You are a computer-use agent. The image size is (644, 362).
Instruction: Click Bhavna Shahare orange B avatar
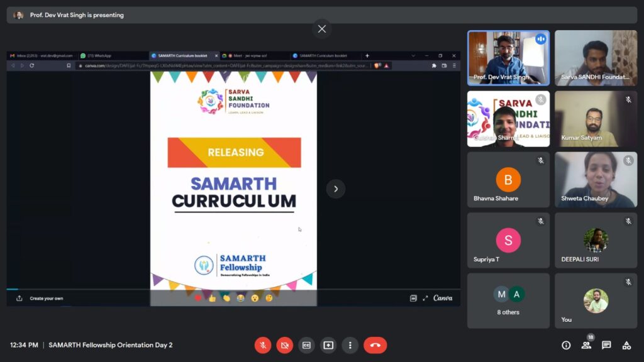coord(508,179)
